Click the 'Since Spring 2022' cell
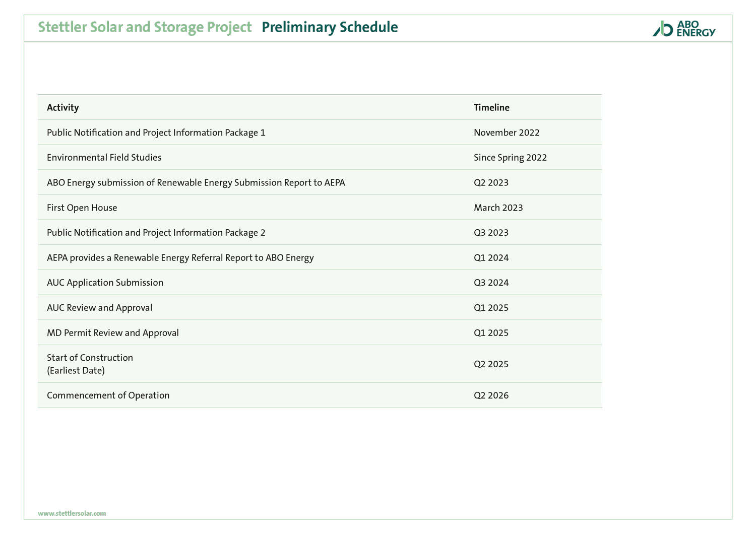Viewport: 756px width, 534px height. pyautogui.click(x=510, y=158)
